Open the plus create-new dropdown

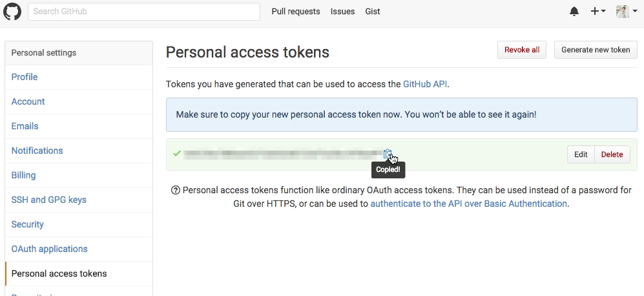598,12
